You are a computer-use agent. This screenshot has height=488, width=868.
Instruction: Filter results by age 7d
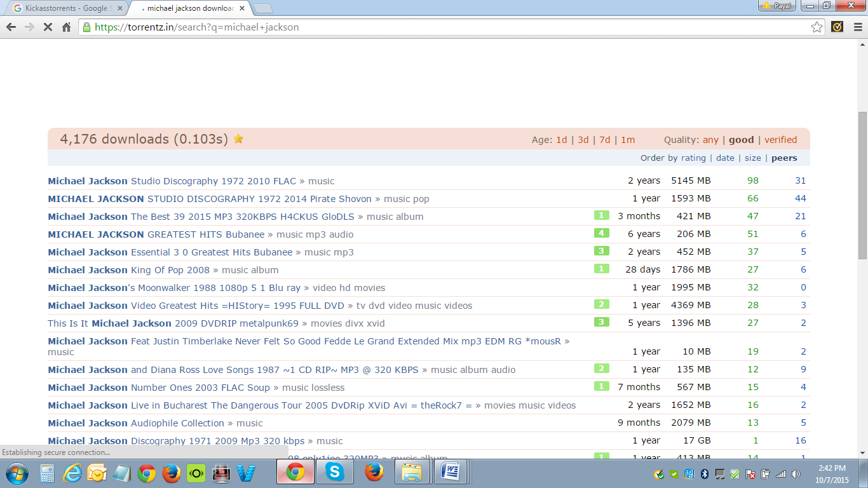tap(605, 140)
